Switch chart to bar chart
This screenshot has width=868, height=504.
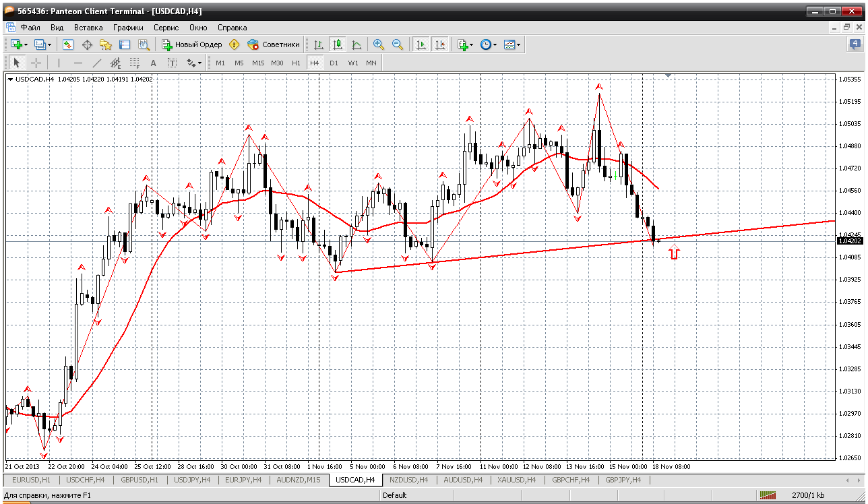click(x=319, y=44)
